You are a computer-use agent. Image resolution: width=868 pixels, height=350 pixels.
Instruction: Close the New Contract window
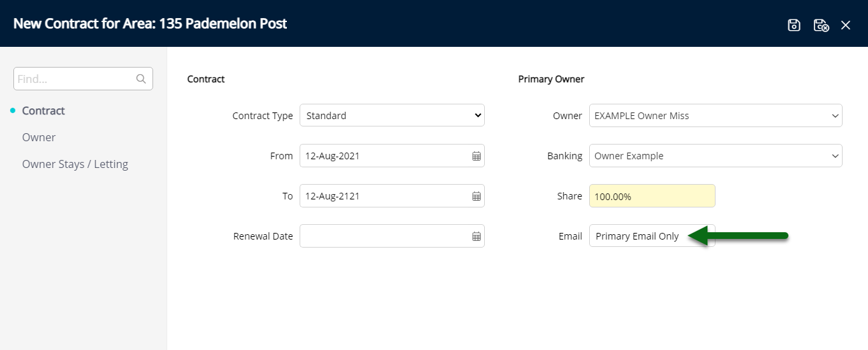point(846,25)
